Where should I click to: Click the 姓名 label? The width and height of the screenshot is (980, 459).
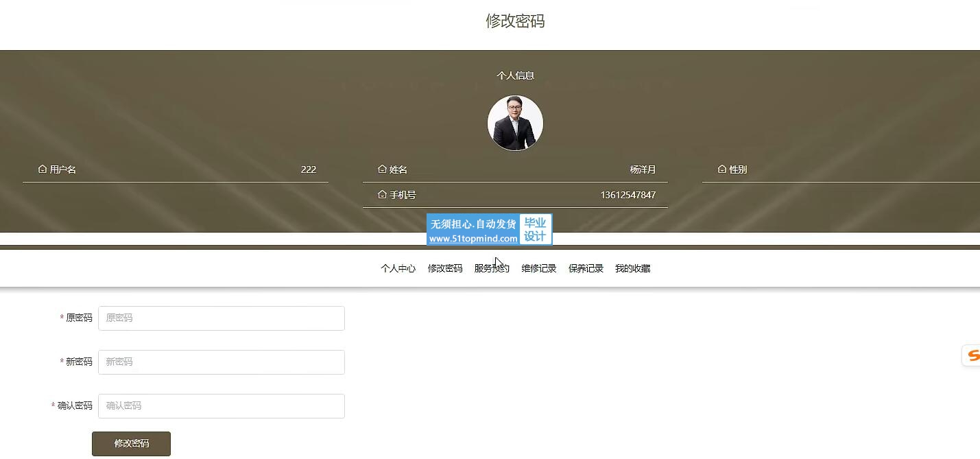(398, 169)
